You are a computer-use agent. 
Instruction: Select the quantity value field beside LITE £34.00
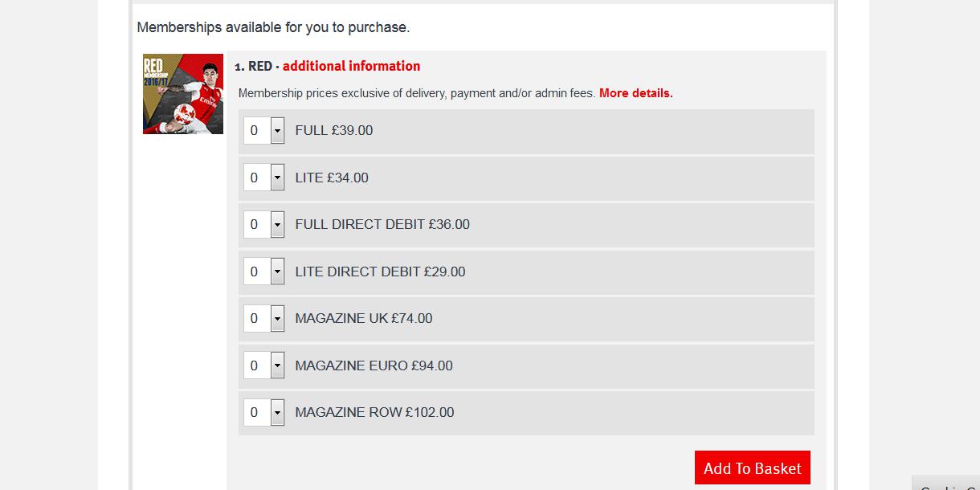pos(257,178)
